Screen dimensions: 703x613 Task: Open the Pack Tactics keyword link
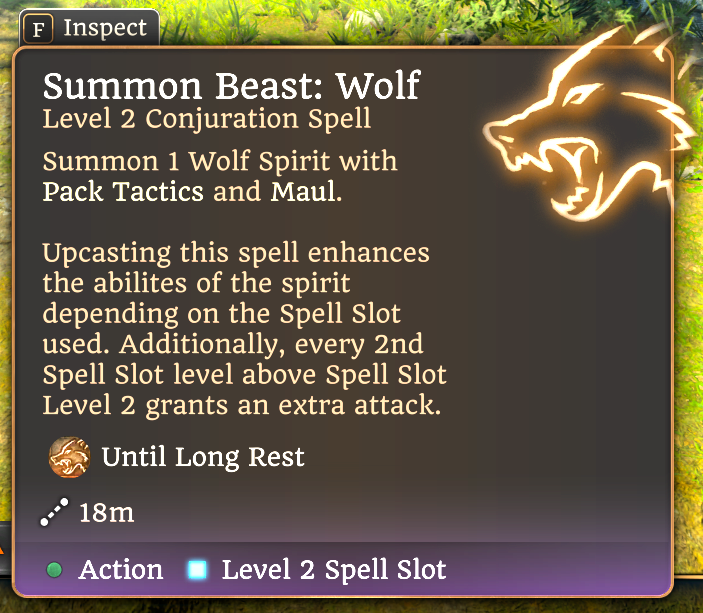[x=123, y=191]
